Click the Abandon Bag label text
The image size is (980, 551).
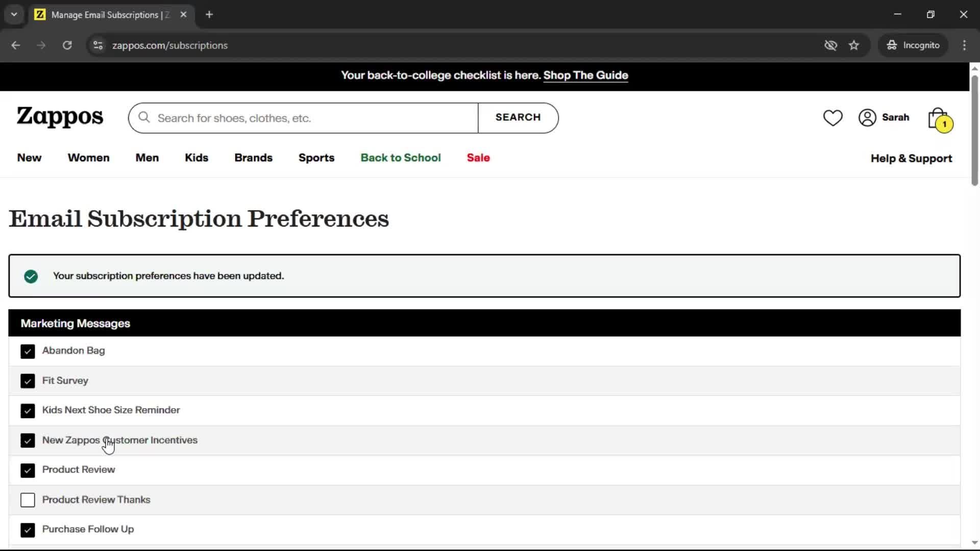(x=73, y=350)
